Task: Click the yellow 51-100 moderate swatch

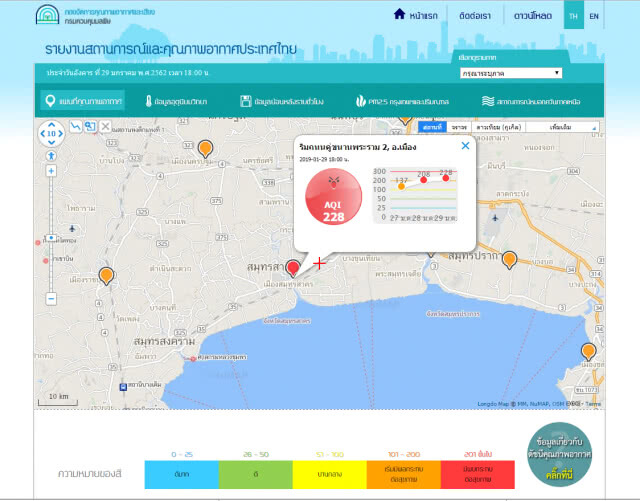Action: click(330, 474)
